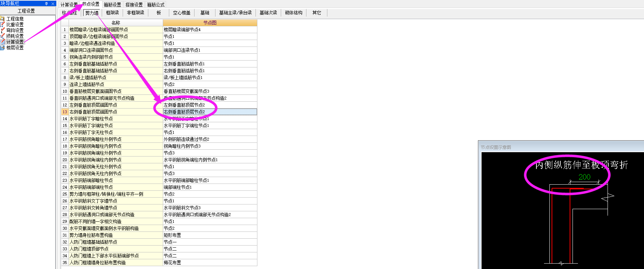
Task: Click cell 水平钢筋端部暗柱节点1
Action: [x=210, y=180]
